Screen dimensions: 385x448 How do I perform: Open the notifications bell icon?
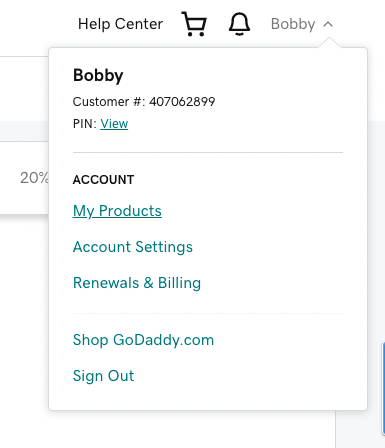coord(239,24)
